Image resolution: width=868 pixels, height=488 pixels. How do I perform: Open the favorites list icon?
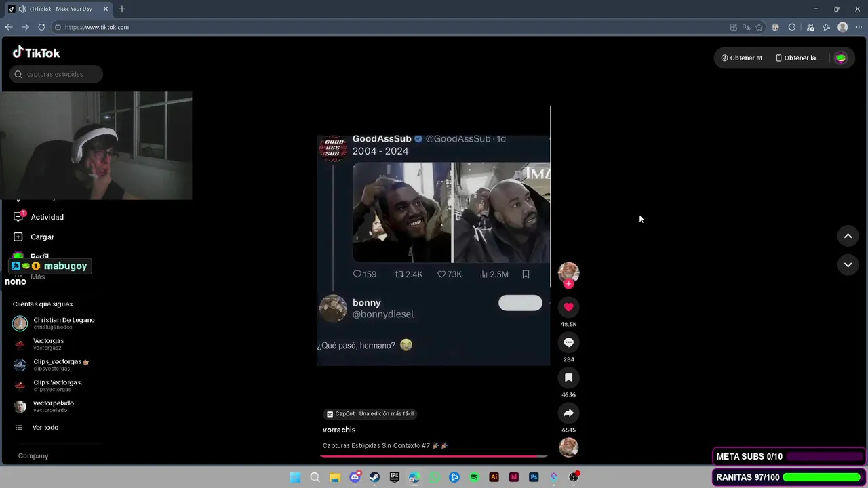[x=826, y=27]
